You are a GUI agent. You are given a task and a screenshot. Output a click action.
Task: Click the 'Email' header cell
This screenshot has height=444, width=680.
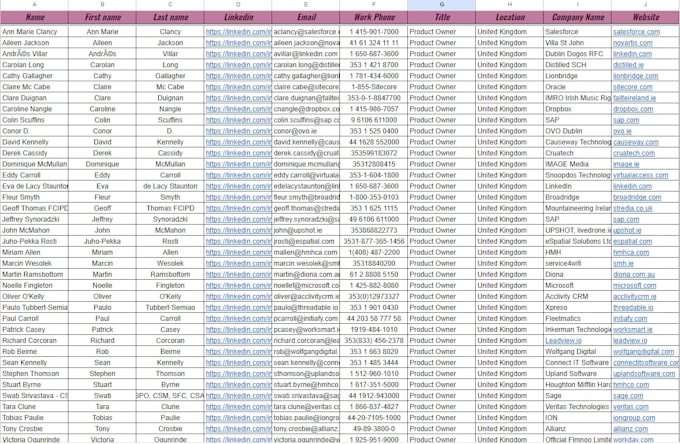tap(306, 17)
